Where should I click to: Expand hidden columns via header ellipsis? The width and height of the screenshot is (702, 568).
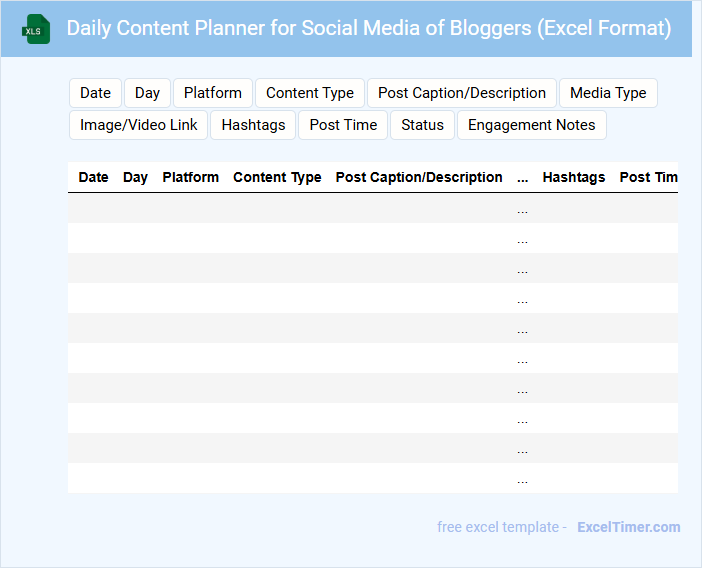coord(522,178)
